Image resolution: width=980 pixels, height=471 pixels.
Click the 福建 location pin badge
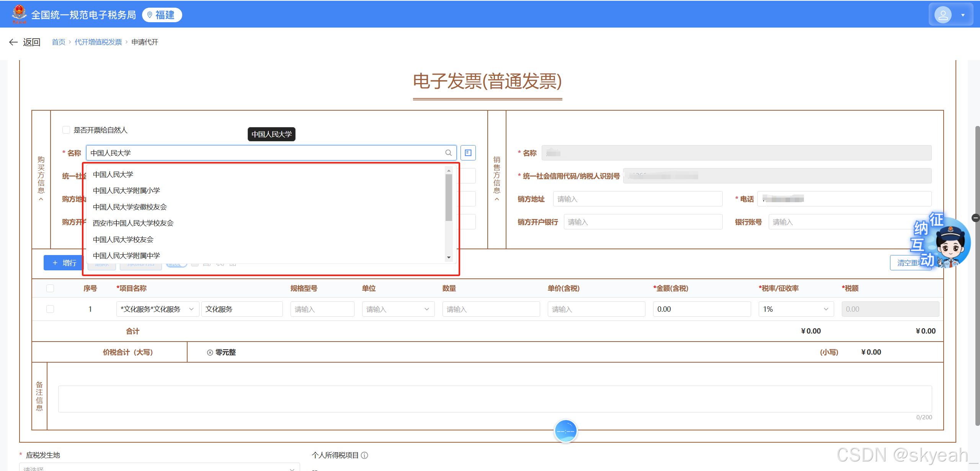(162, 15)
